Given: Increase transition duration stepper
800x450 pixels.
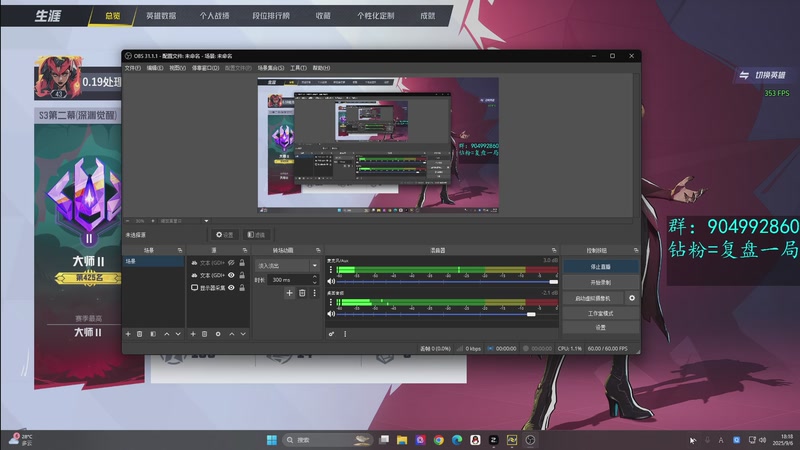Looking at the screenshot, I should click(314, 277).
